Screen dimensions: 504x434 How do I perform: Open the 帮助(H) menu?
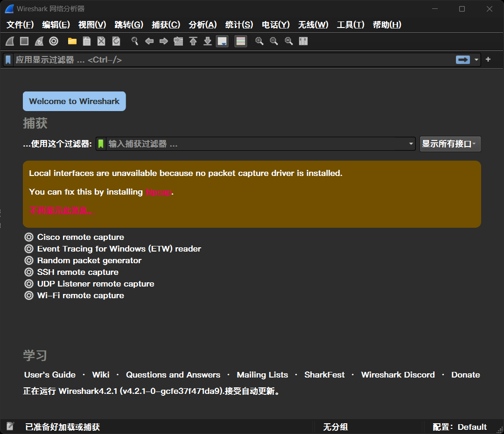(x=387, y=25)
